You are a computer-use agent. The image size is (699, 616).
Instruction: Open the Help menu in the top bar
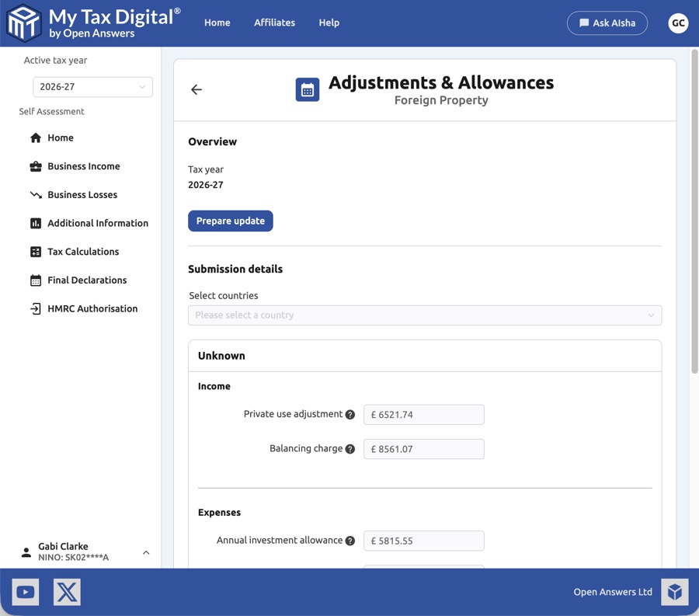point(329,23)
